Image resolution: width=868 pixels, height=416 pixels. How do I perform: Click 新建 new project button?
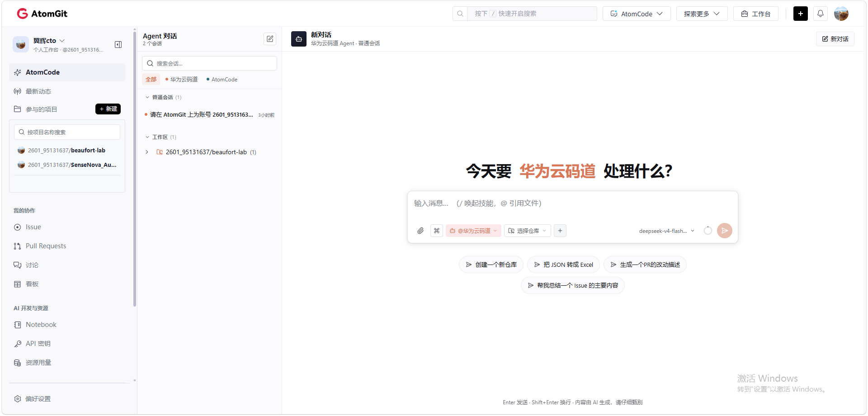108,109
